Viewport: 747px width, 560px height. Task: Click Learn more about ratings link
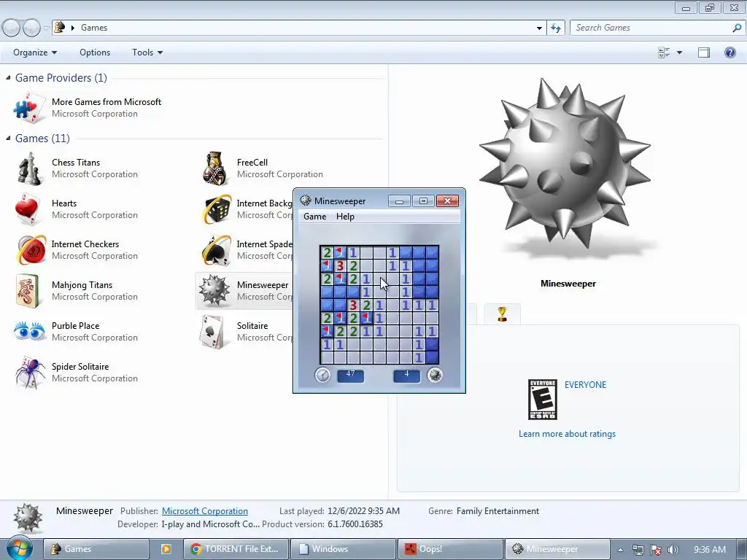pos(567,434)
